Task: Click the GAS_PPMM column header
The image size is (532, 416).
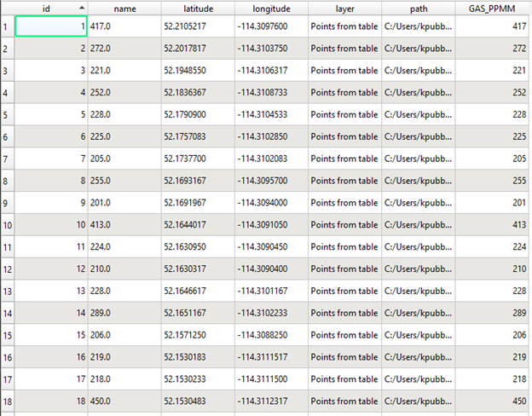Action: [x=492, y=9]
